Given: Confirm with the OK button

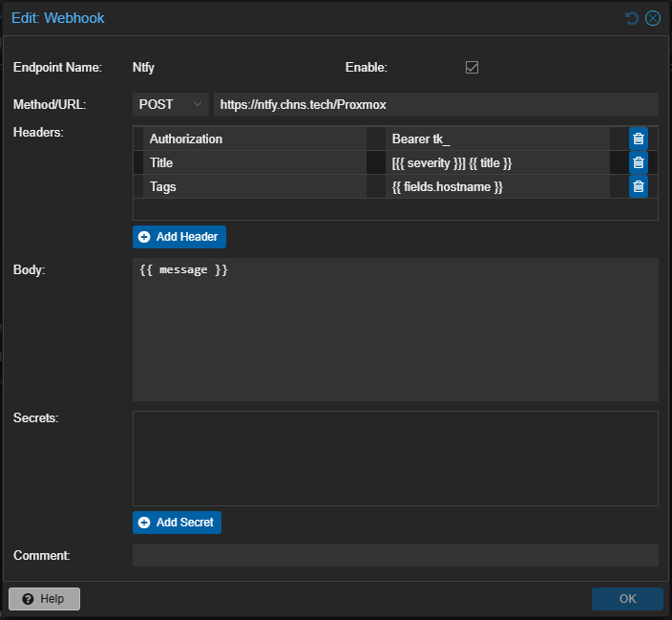Looking at the screenshot, I should tap(627, 599).
